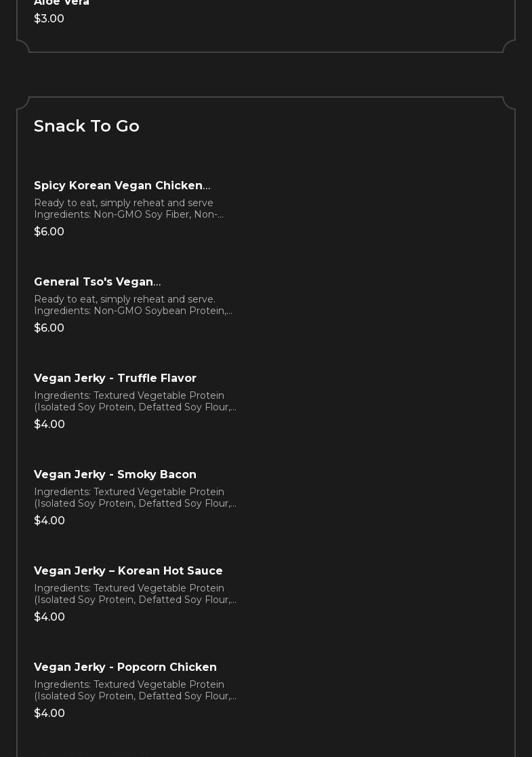Expand General Tso's 'Non-GMO Soybean Protein' description
Screen dimensions: 532x757
[133, 305]
